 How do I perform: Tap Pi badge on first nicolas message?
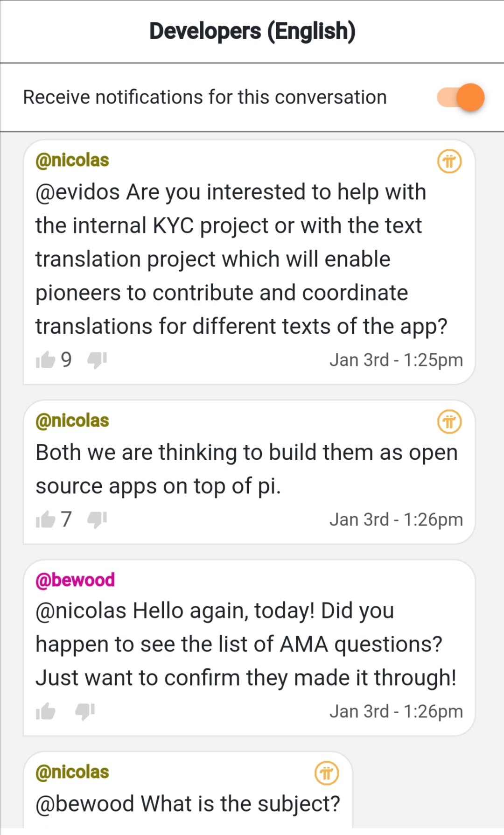pyautogui.click(x=449, y=161)
